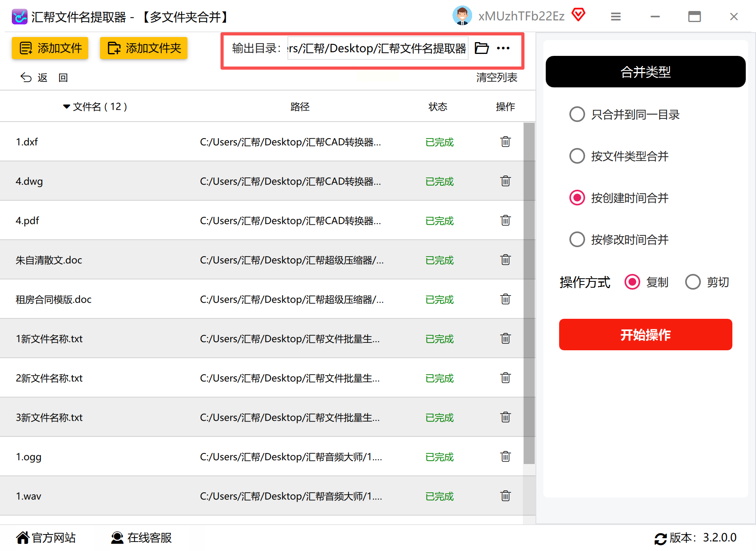This screenshot has width=756, height=551.
Task: Open the output directory folder icon
Action: (482, 48)
